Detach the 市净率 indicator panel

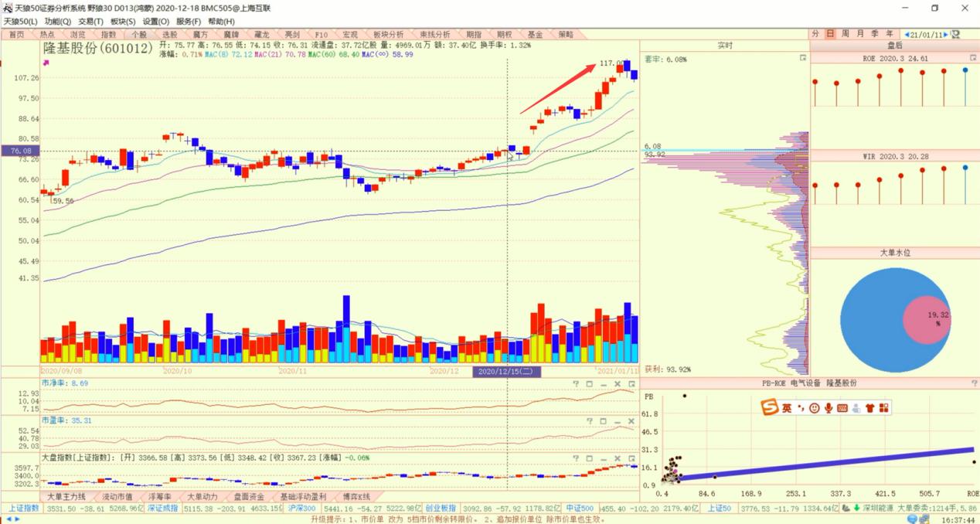[x=631, y=383]
